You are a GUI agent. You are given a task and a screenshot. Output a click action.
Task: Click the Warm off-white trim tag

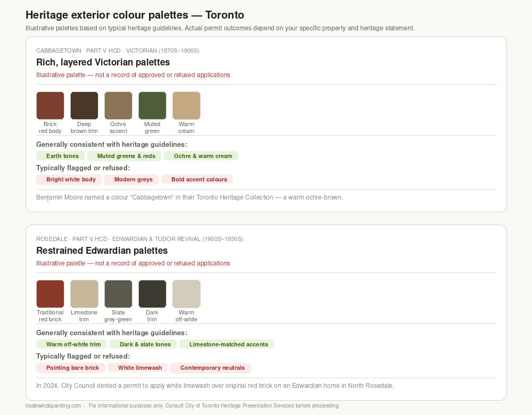tap(72, 344)
